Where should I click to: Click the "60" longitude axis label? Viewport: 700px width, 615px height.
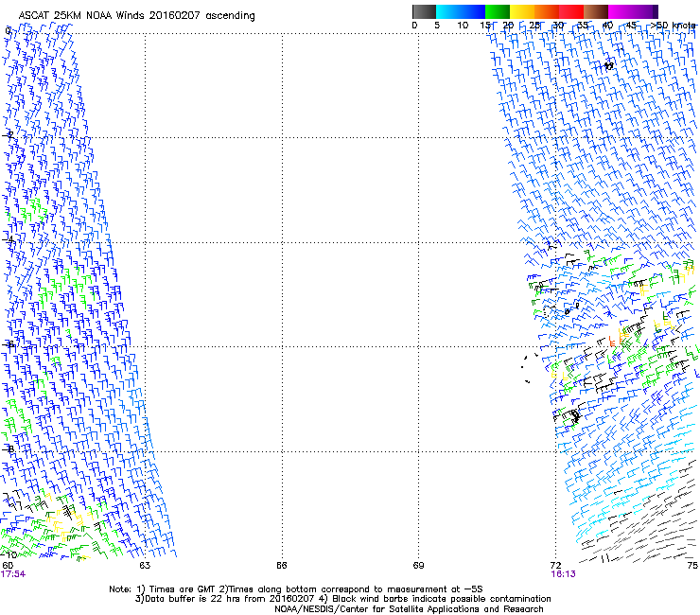click(8, 566)
